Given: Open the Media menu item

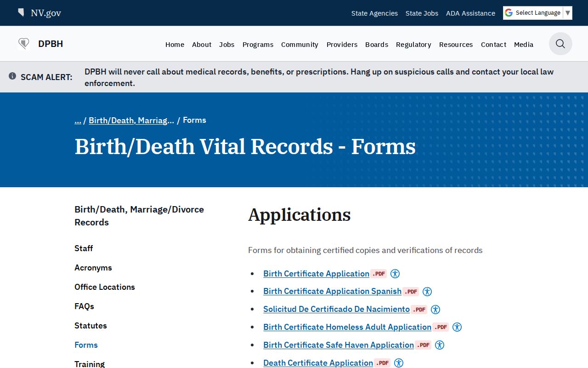Looking at the screenshot, I should 524,45.
